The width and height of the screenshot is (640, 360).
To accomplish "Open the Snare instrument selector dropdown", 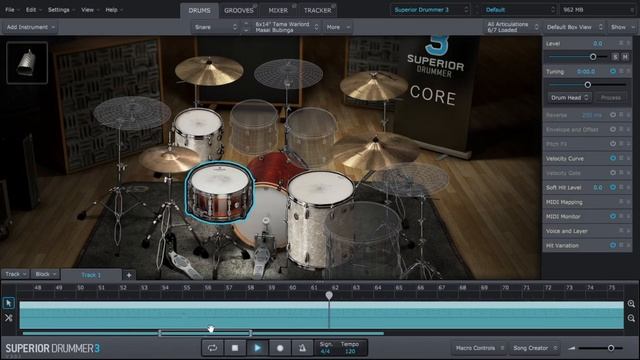I will [215, 27].
